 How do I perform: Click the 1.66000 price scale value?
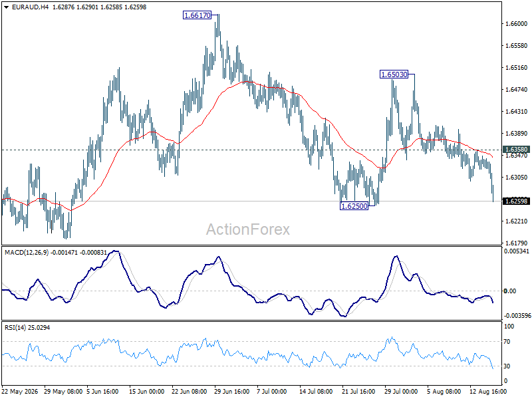[x=517, y=24]
